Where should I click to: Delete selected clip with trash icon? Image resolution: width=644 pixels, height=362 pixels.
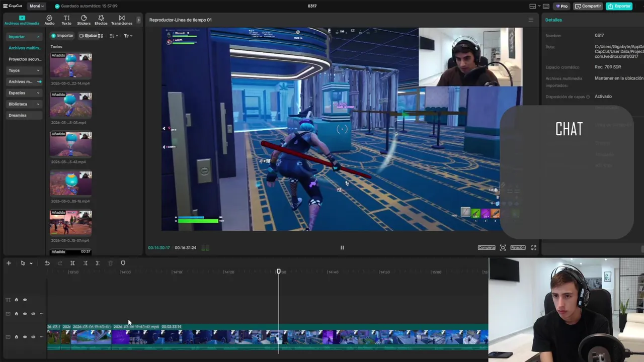click(x=110, y=263)
